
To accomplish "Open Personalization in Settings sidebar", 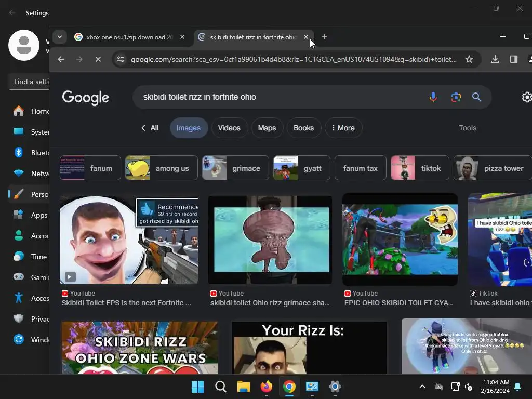I will coord(29,194).
